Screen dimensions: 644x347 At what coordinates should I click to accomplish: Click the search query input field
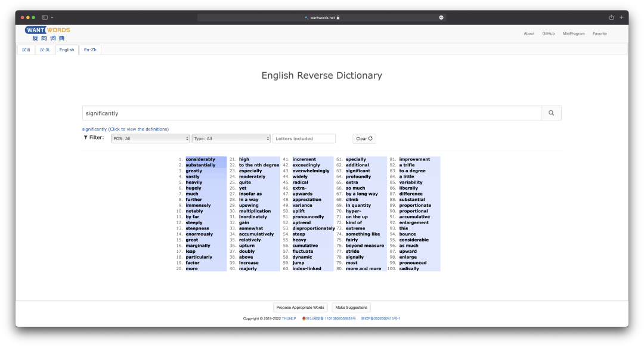click(x=312, y=113)
